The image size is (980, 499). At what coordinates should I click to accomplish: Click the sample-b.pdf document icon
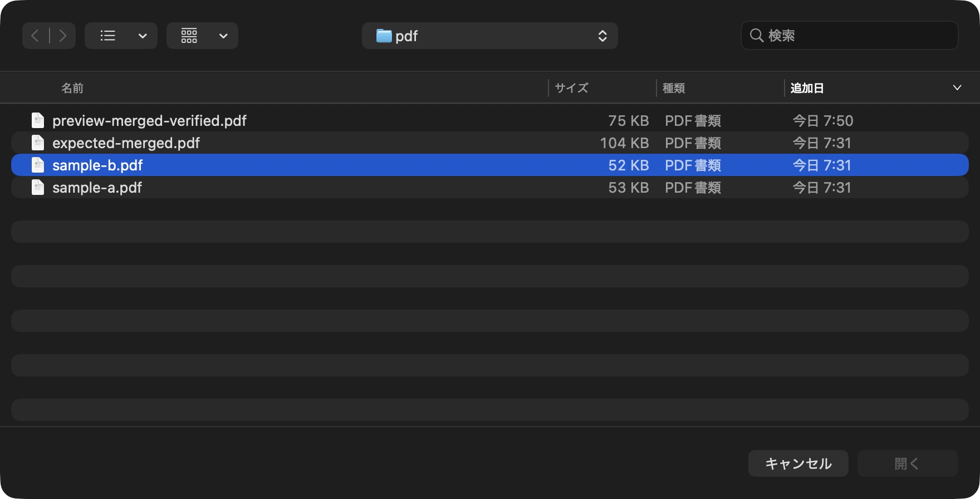click(x=38, y=165)
